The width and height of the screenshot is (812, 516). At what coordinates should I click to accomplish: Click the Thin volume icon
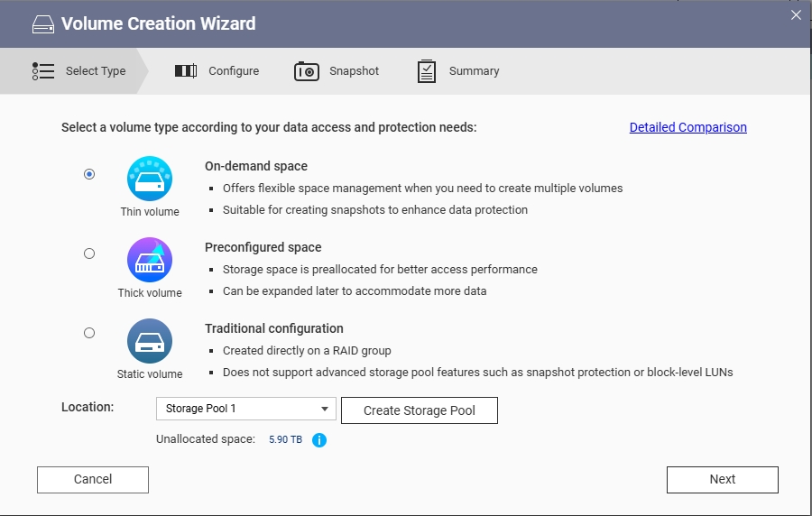150,179
